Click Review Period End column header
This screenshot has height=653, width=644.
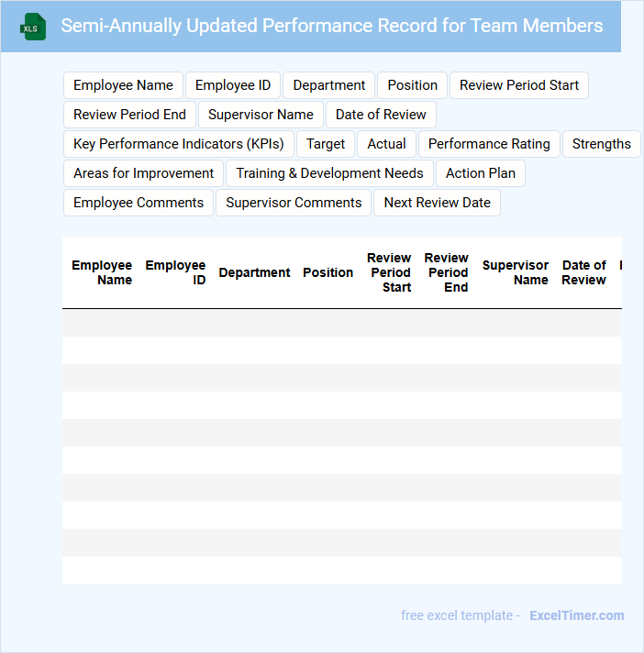[446, 272]
